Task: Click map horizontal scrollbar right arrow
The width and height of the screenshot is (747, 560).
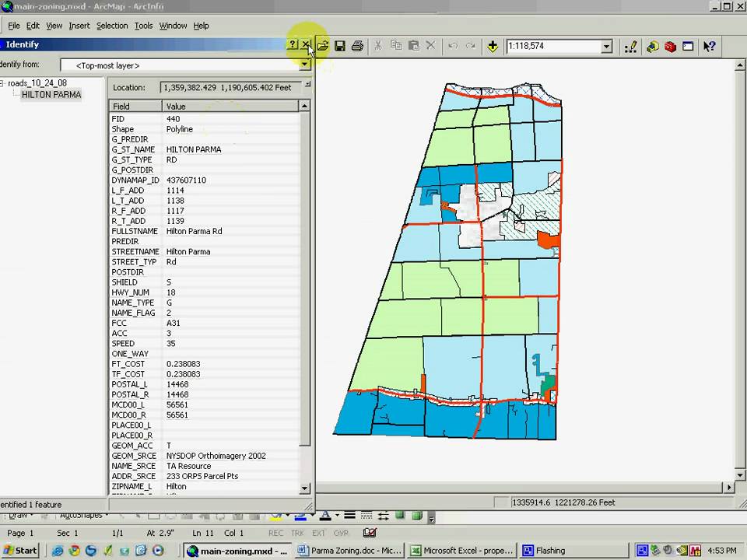Action: [729, 487]
